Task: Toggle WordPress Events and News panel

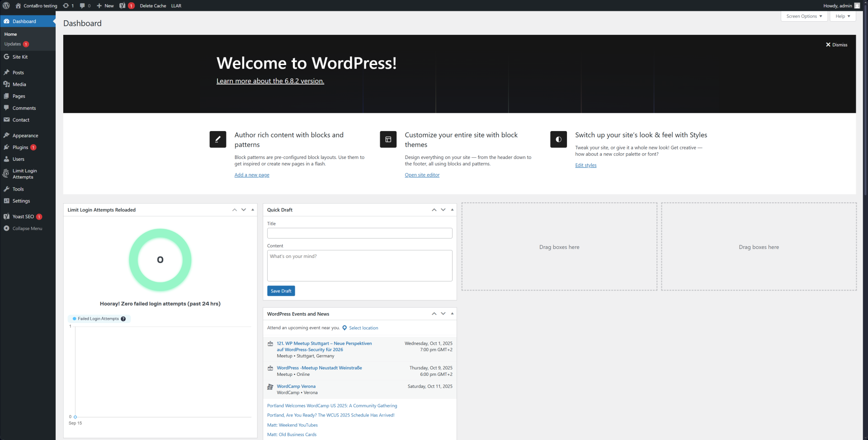Action: [x=452, y=314]
